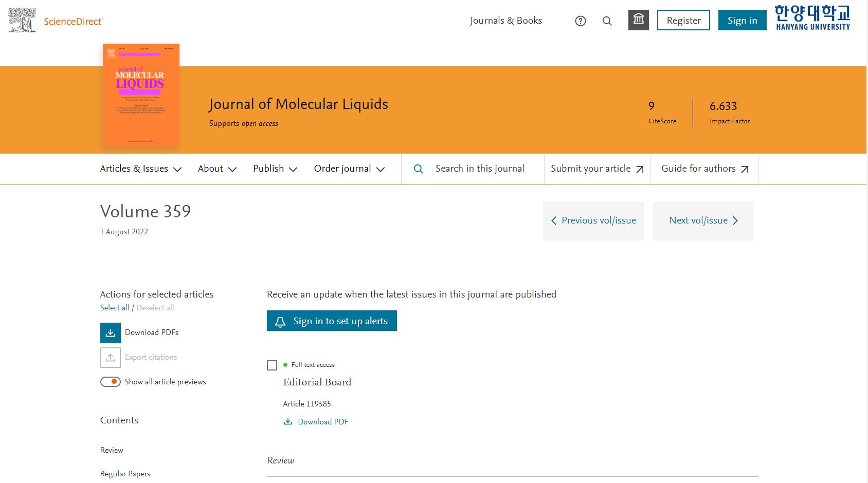Open the Publish dropdown menu

pos(275,169)
